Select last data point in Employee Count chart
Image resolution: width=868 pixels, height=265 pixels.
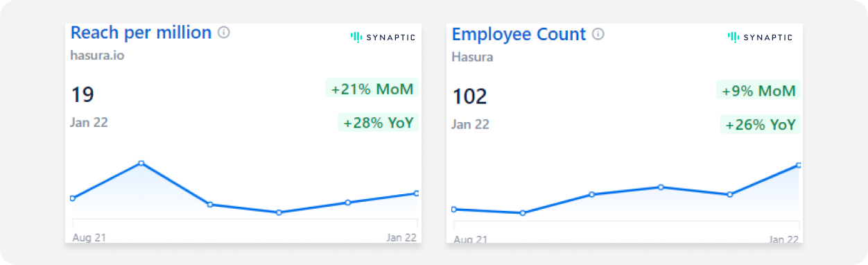click(x=799, y=165)
